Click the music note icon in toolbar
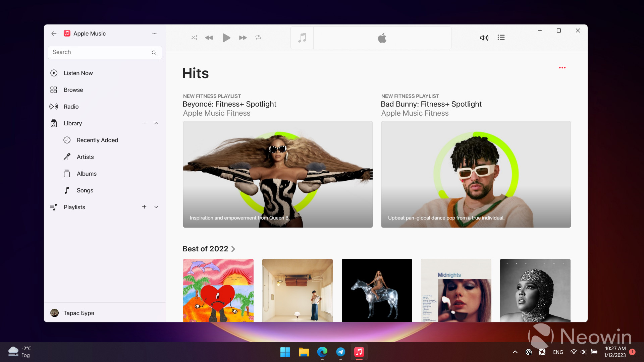The width and height of the screenshot is (644, 362). click(x=302, y=38)
